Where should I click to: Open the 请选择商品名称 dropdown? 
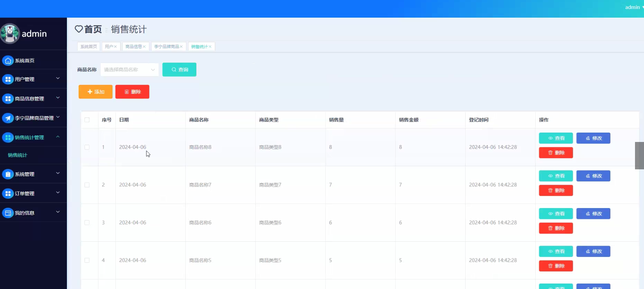(x=130, y=70)
